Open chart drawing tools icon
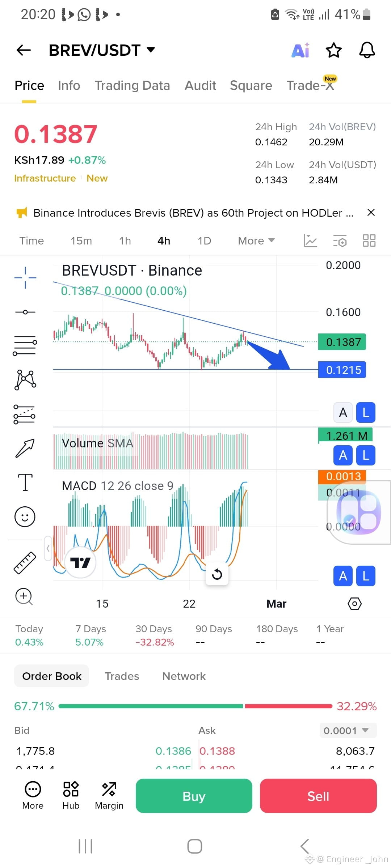The width and height of the screenshot is (391, 868). (310, 241)
